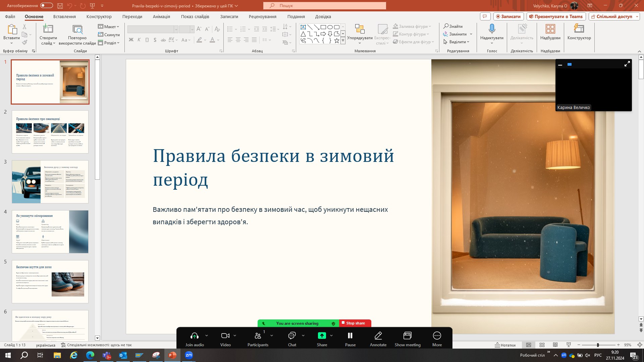Open the File (Файл) tab
Screen dimensions: 644x362
tap(10, 16)
